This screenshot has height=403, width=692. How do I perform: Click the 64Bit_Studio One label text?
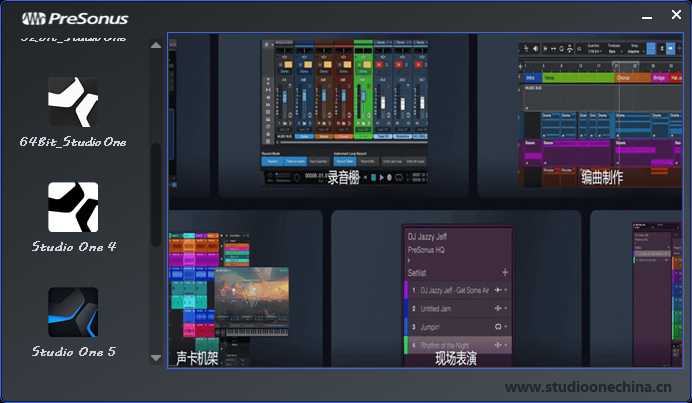tap(73, 142)
